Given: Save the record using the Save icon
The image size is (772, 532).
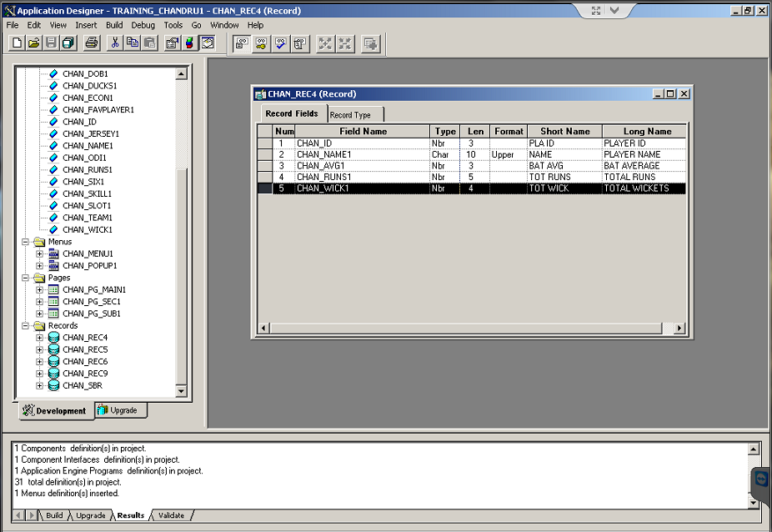Looking at the screenshot, I should (50, 43).
